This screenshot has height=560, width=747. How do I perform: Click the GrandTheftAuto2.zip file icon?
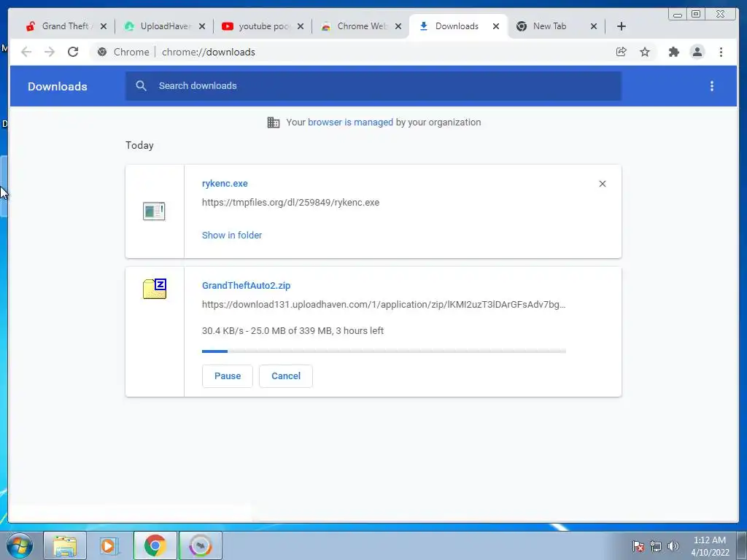(155, 289)
